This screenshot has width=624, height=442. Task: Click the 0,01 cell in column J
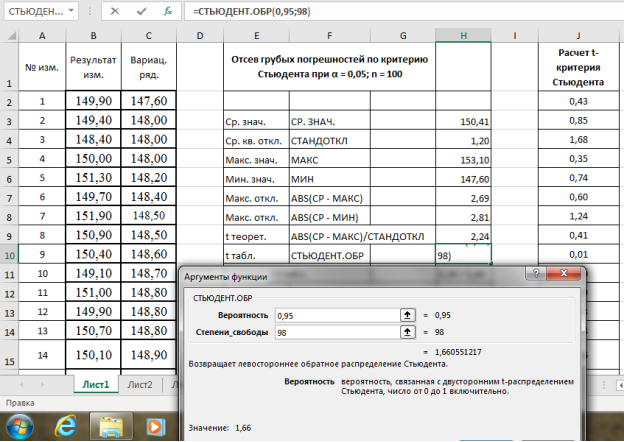point(578,254)
